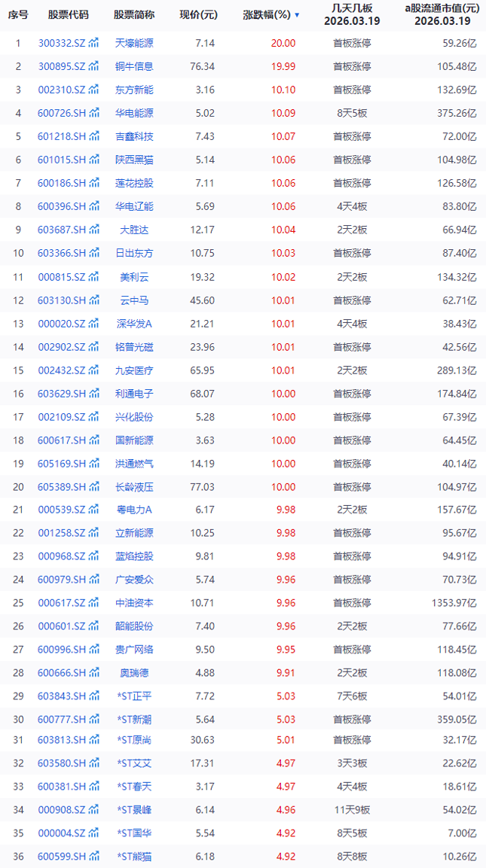This screenshot has height=868, width=486.
Task: Sort by a股流通市值 column header
Action: (x=442, y=14)
